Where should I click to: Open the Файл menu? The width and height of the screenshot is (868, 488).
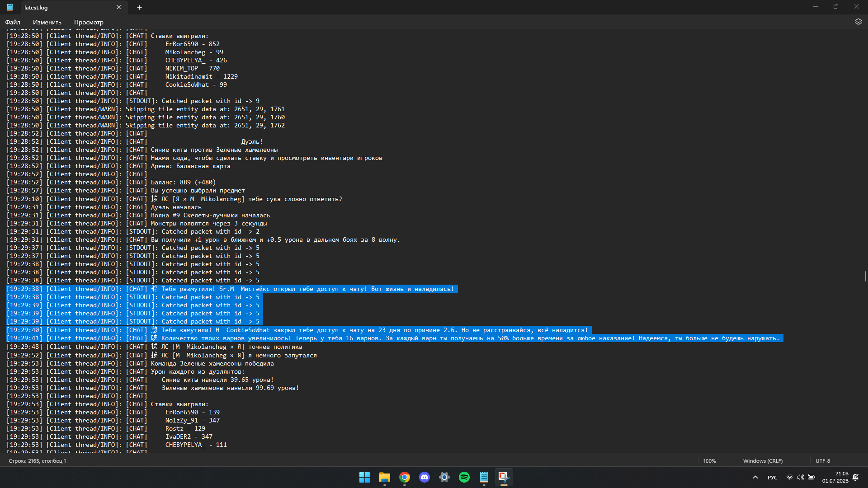(x=13, y=22)
